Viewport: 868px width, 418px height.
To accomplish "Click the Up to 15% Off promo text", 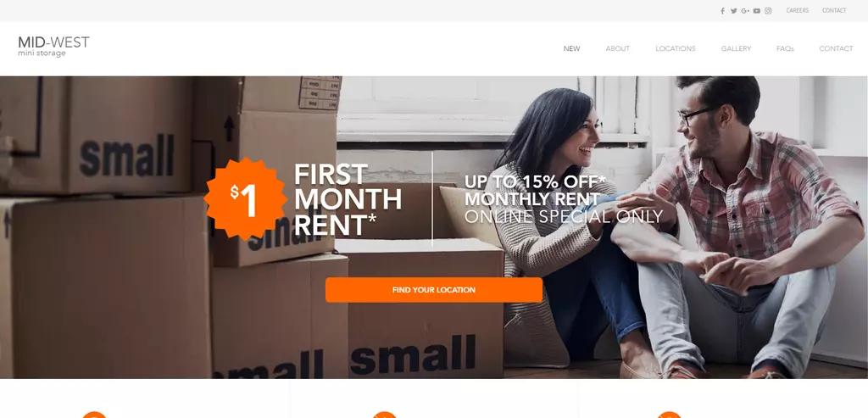I will coord(563,198).
